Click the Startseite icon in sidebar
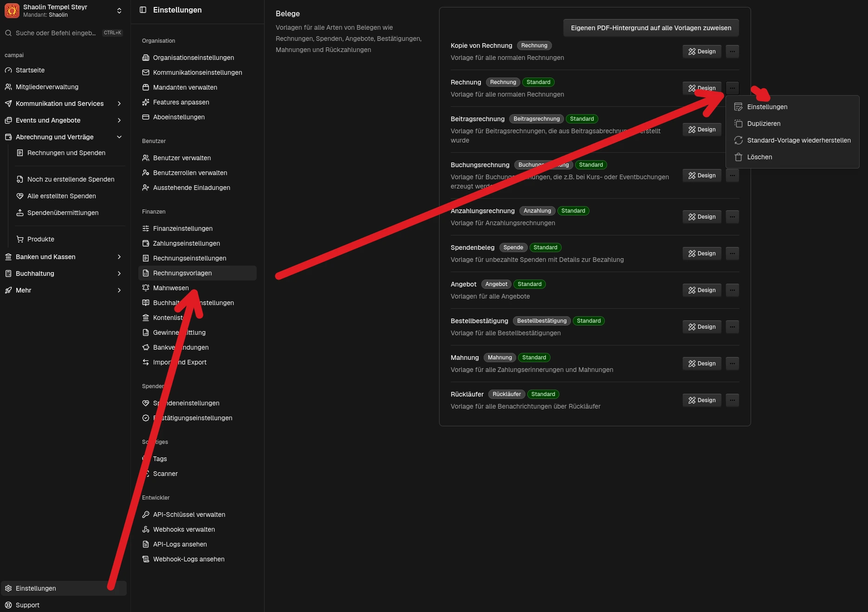The height and width of the screenshot is (612, 868). [8, 70]
